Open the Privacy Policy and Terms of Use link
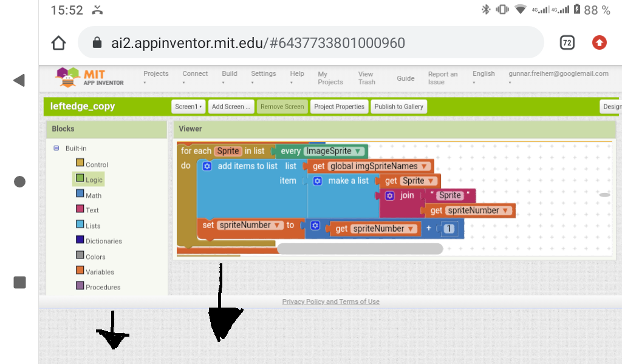The height and width of the screenshot is (364, 622). pos(330,302)
